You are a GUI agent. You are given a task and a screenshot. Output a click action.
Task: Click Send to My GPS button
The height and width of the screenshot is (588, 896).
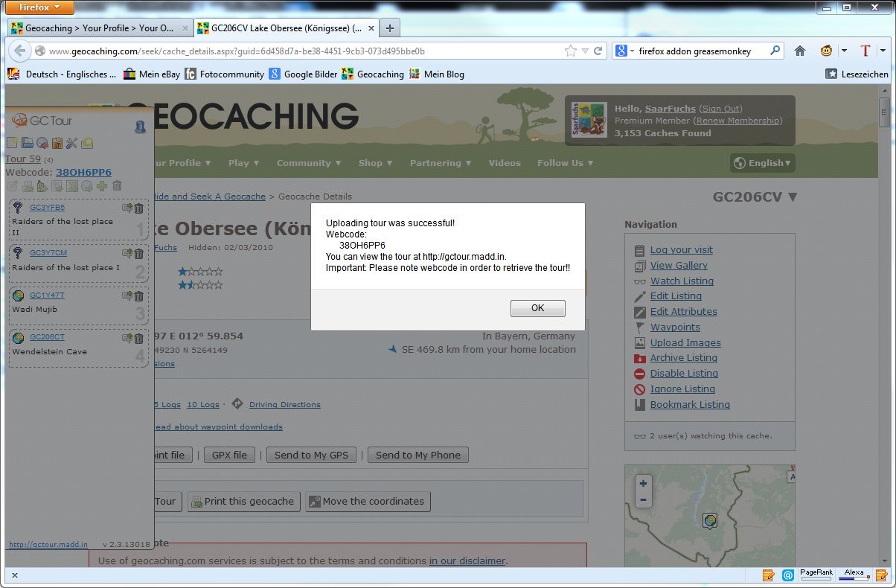click(311, 455)
